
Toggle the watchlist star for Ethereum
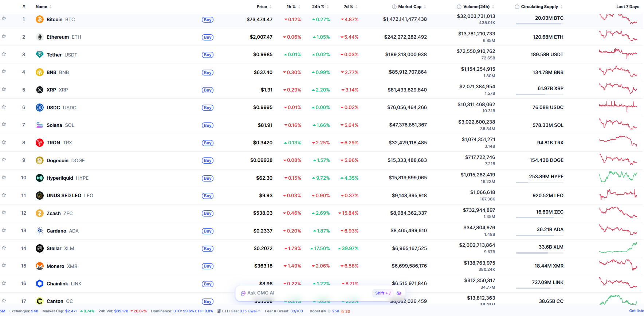4,36
